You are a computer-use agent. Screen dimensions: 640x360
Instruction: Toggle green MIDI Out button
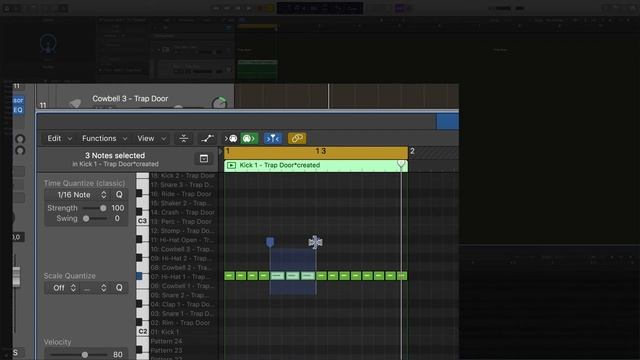(249, 139)
